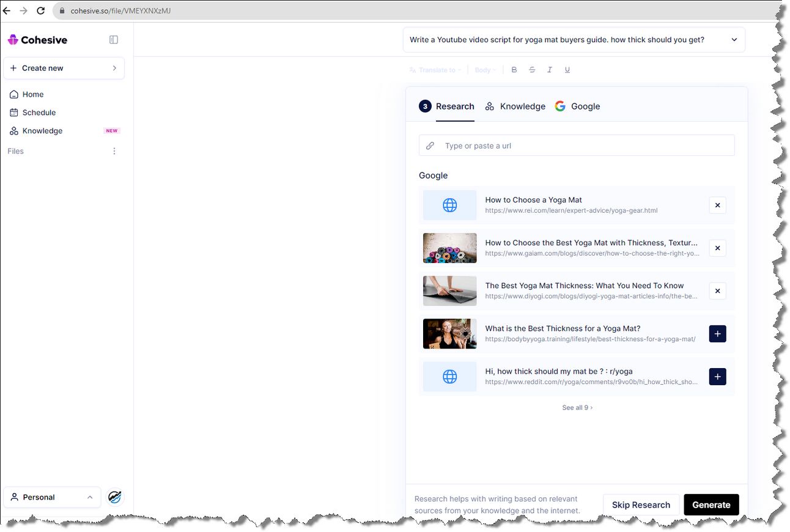This screenshot has width=790, height=532.
Task: Add What is the Best Thickness source
Action: point(718,334)
